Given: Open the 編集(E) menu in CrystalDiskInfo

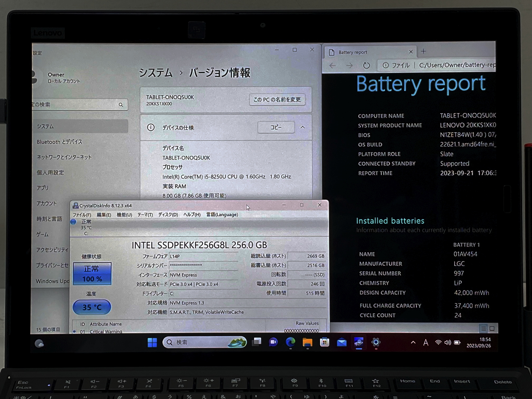Looking at the screenshot, I should 104,215.
